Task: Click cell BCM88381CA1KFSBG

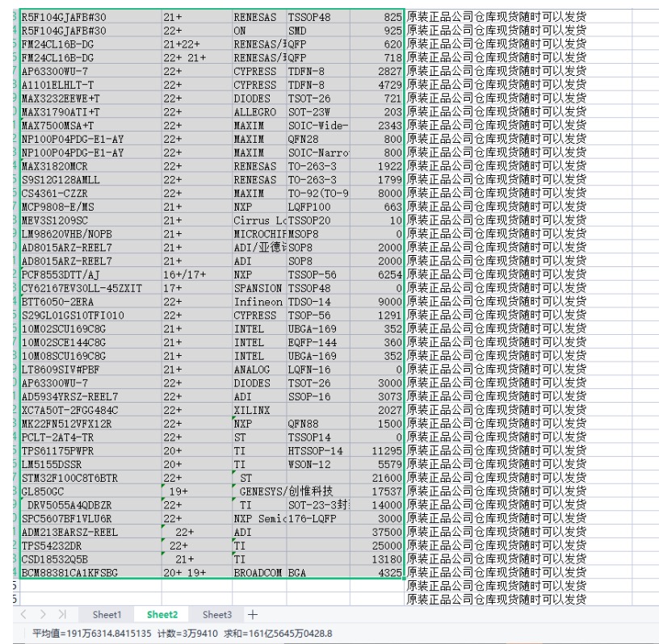Action: pos(90,573)
